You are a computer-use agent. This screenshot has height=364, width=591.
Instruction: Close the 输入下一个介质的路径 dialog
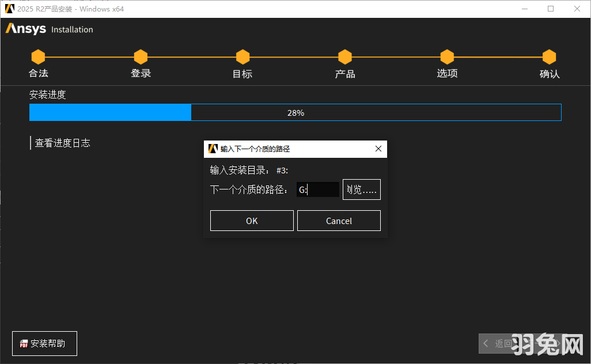tap(378, 149)
